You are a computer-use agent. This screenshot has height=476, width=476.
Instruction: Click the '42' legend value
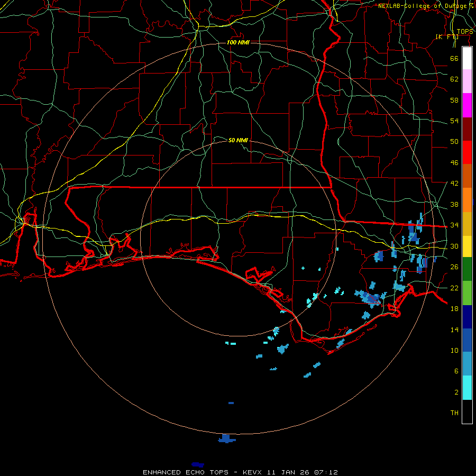click(454, 184)
